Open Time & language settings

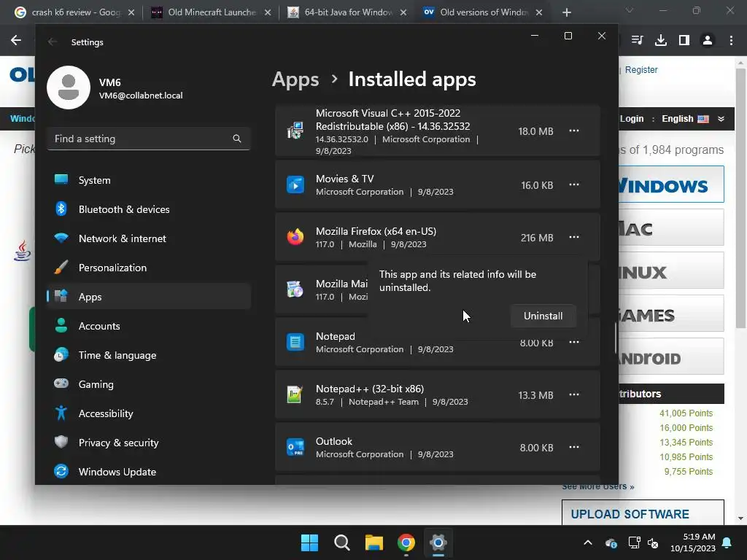click(149, 355)
